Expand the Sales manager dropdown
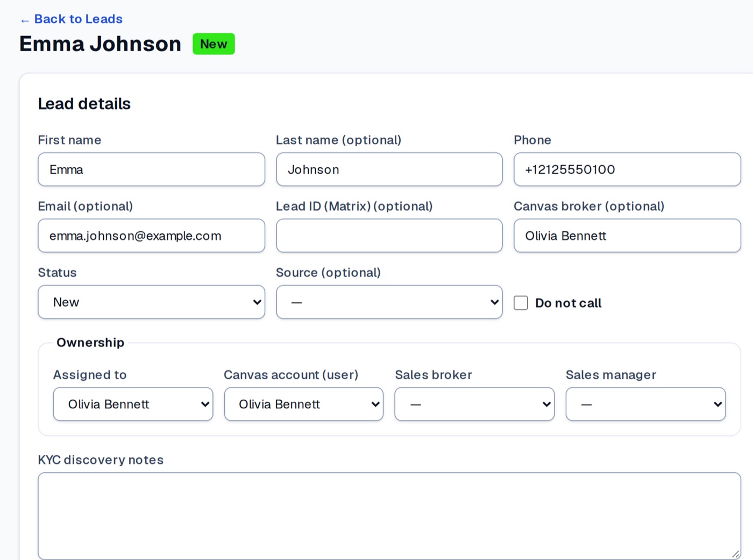Viewport: 753px width, 560px height. click(645, 404)
